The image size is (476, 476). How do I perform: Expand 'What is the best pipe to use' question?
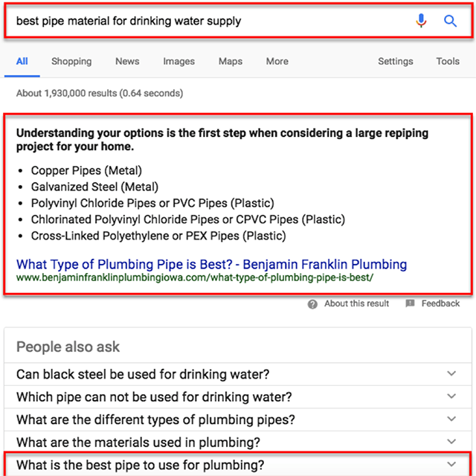pos(451,465)
